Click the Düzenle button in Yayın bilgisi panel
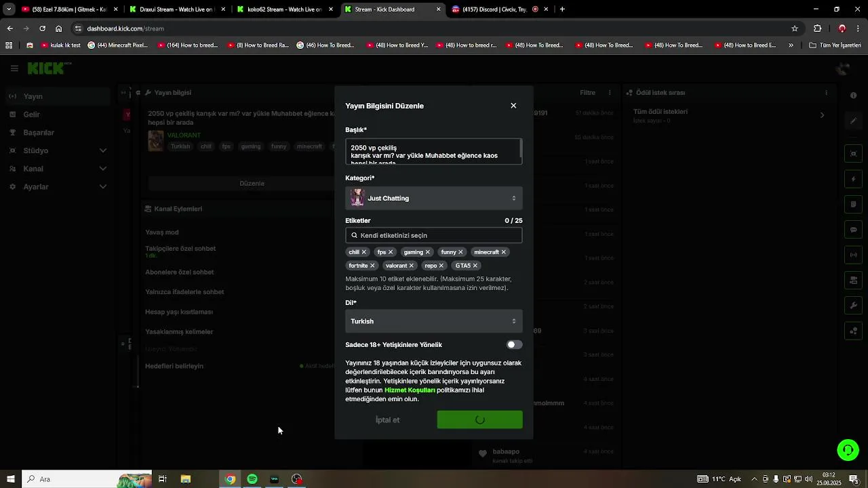The height and width of the screenshot is (488, 868). tap(252, 184)
